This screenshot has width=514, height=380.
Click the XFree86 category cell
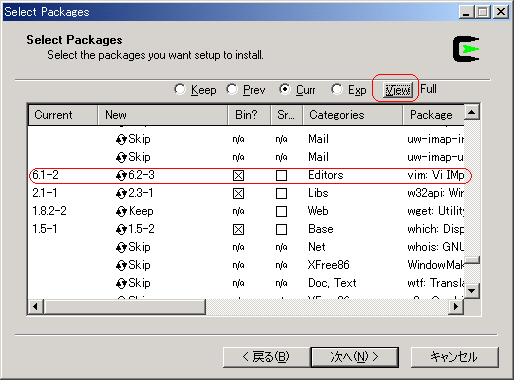coord(328,265)
